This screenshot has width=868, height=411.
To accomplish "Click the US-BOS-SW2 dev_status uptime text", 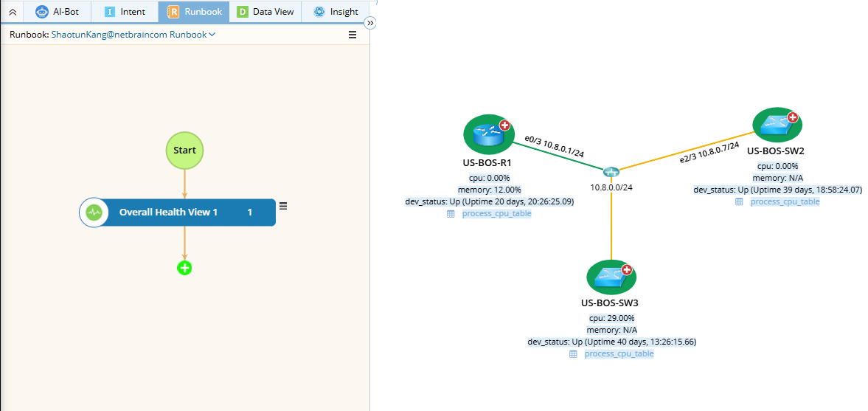I will tap(778, 190).
